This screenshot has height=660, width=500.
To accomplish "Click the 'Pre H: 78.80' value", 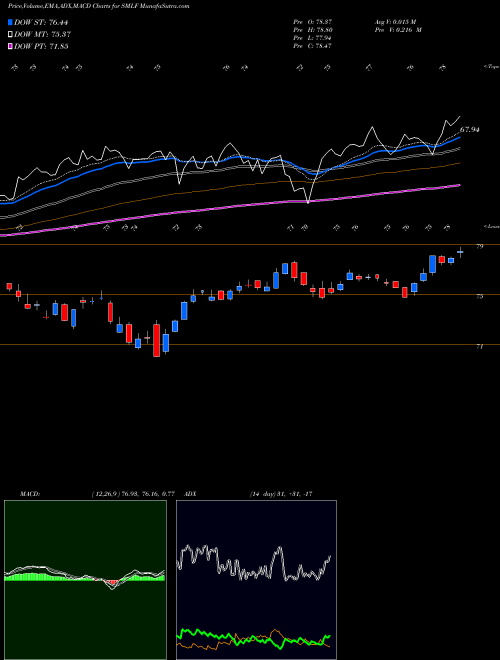I will point(313,30).
